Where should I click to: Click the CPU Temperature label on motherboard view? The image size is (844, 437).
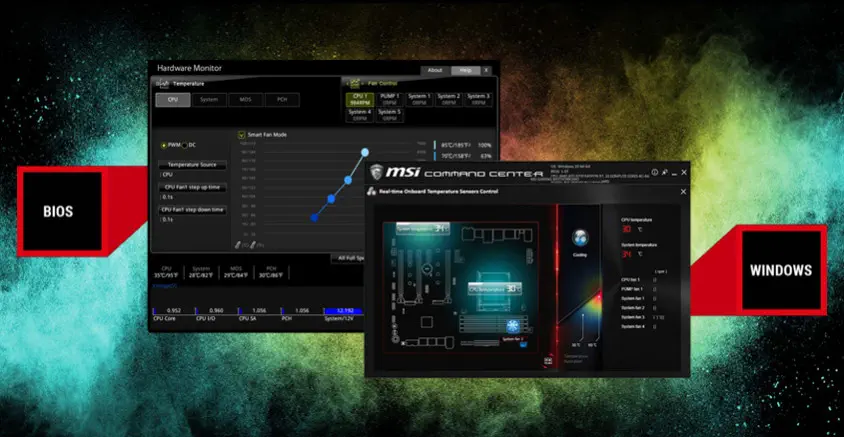[495, 289]
